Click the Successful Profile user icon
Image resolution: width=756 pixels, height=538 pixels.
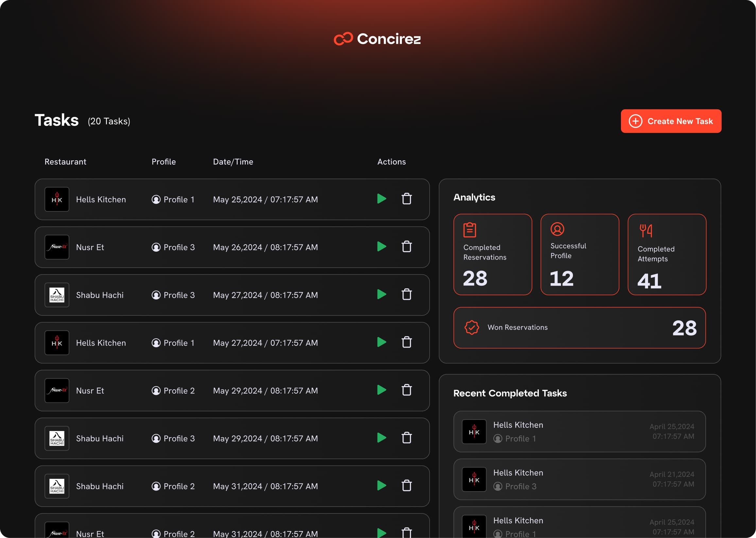click(x=558, y=229)
